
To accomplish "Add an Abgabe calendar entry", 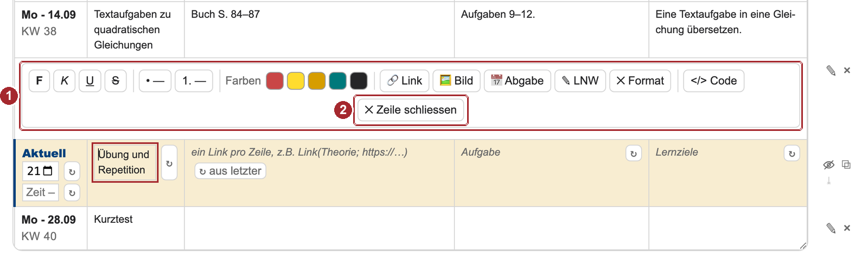I will 518,81.
